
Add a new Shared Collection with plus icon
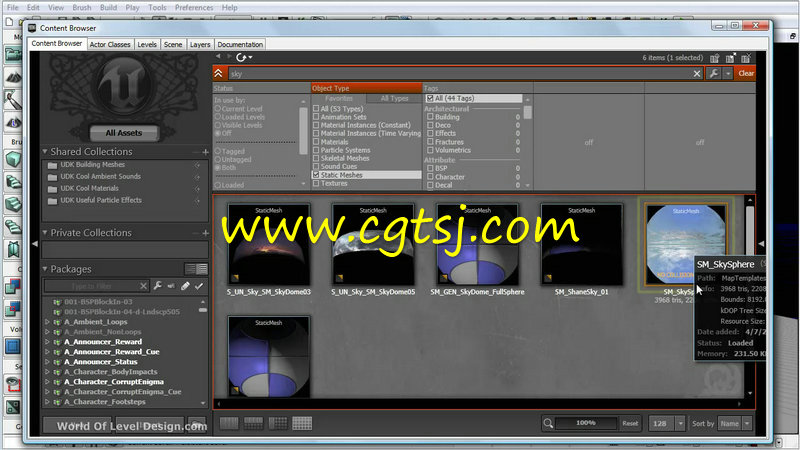coord(205,152)
